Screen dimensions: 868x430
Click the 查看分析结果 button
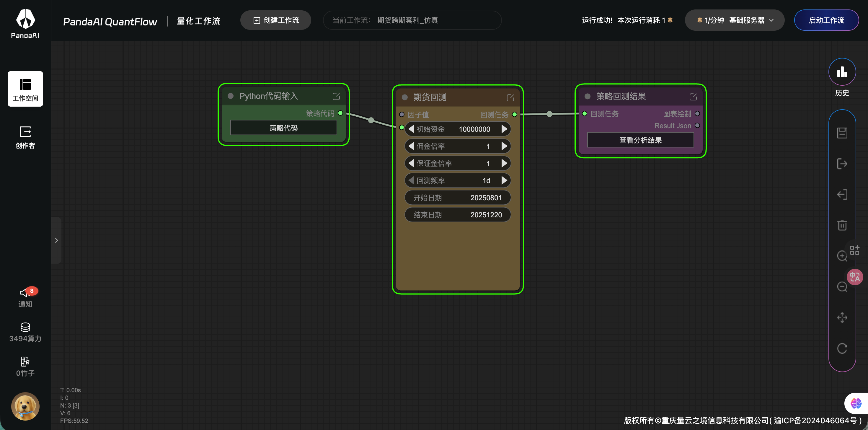pos(640,140)
